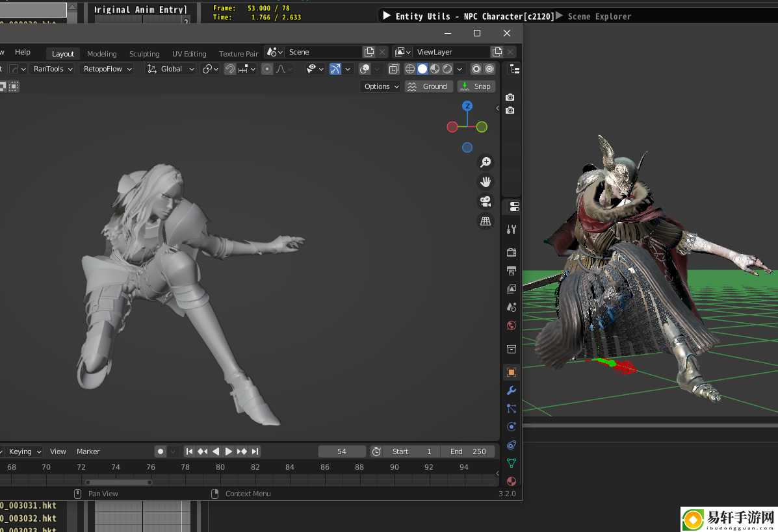Viewport: 778px width, 532px height.
Task: Click the green Y axis gizmo handle
Action: tap(481, 127)
